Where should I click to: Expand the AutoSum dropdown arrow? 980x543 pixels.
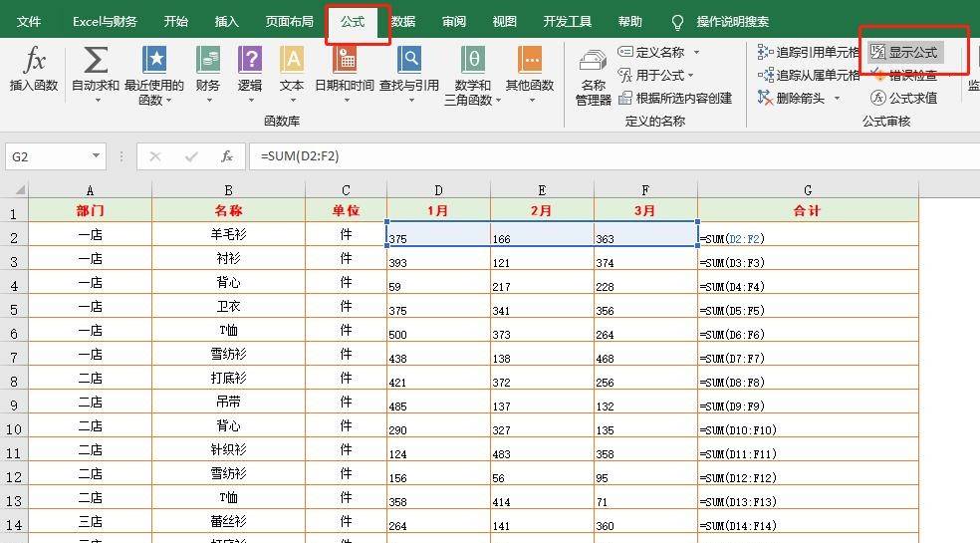(x=97, y=100)
